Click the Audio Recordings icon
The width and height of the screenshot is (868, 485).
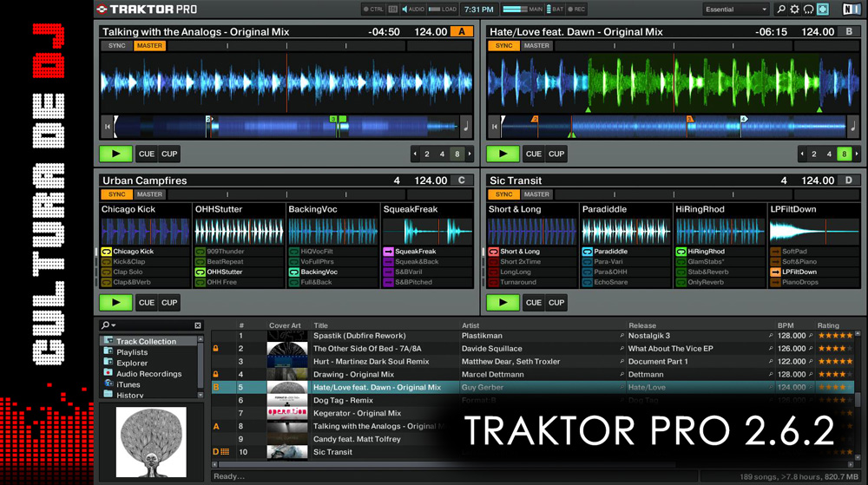coord(108,373)
